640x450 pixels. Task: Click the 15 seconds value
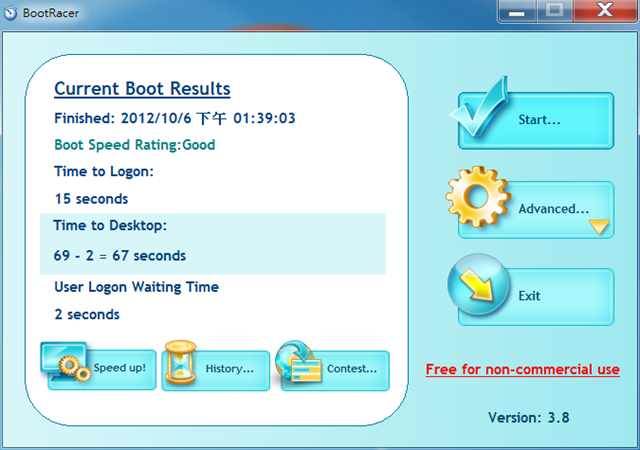(x=91, y=199)
